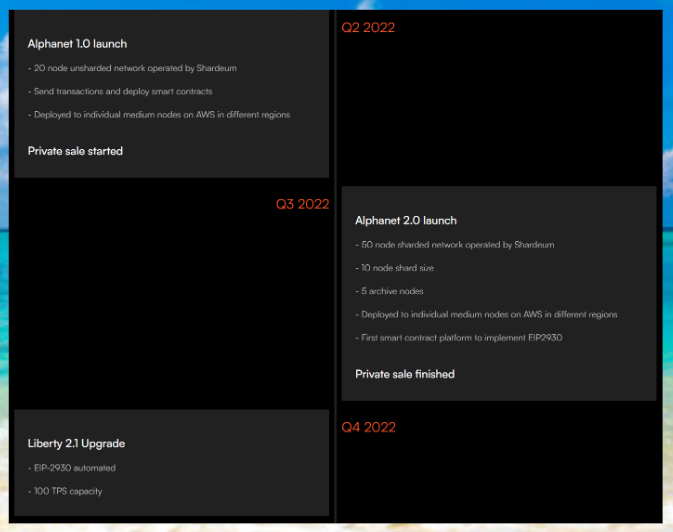Select the Liberty 2.1 Upgrade title
The width and height of the screenshot is (673, 532).
(x=76, y=444)
